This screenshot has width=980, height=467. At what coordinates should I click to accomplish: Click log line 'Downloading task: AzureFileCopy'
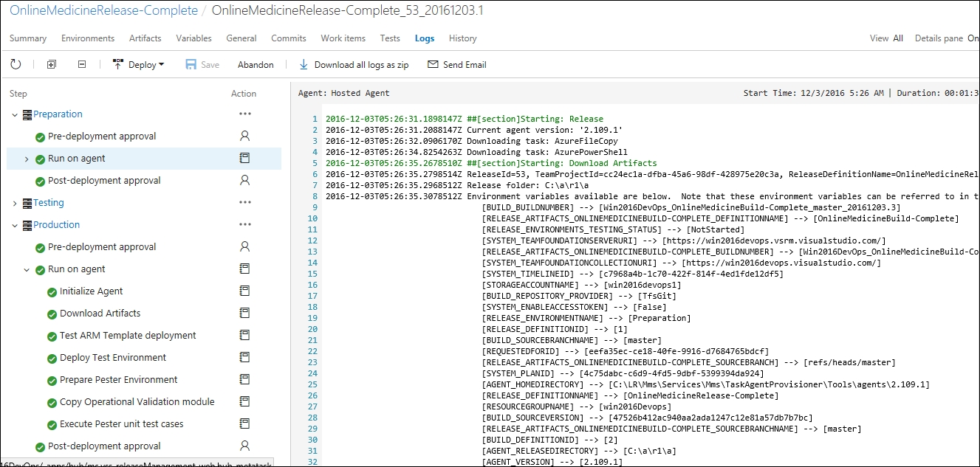click(x=472, y=141)
